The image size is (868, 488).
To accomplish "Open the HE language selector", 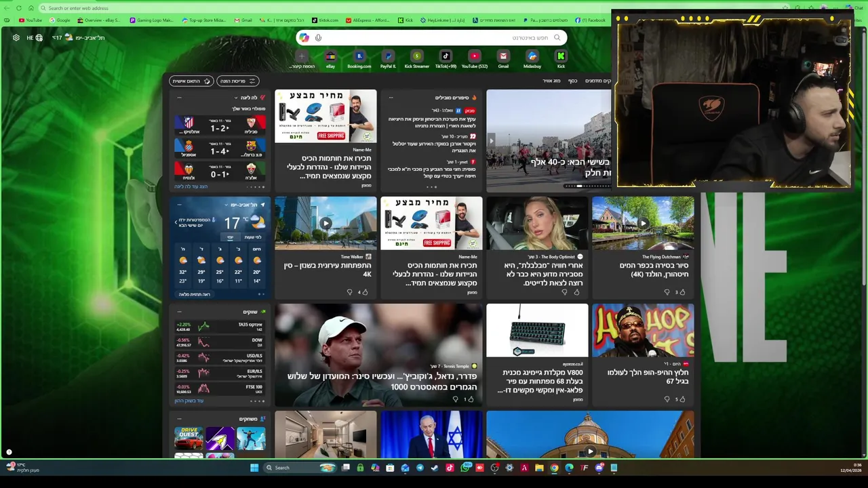I will pos(34,38).
